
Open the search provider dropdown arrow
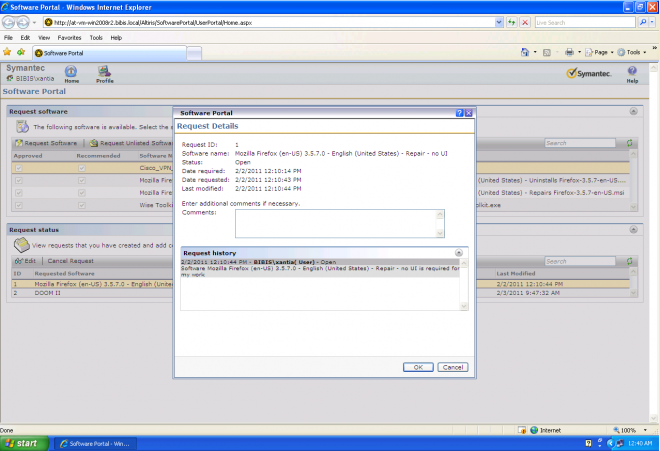652,22
